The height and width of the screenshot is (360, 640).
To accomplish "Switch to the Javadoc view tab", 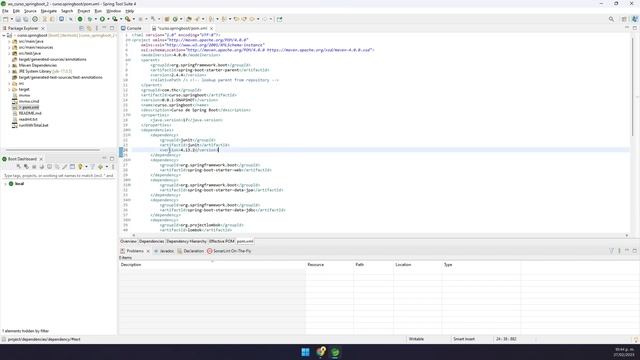I will [164, 251].
